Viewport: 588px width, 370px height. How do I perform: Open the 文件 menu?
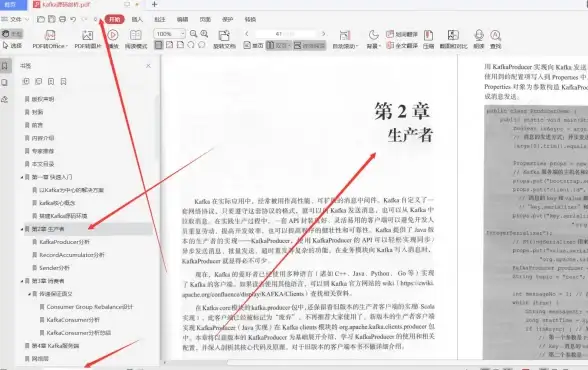point(15,19)
